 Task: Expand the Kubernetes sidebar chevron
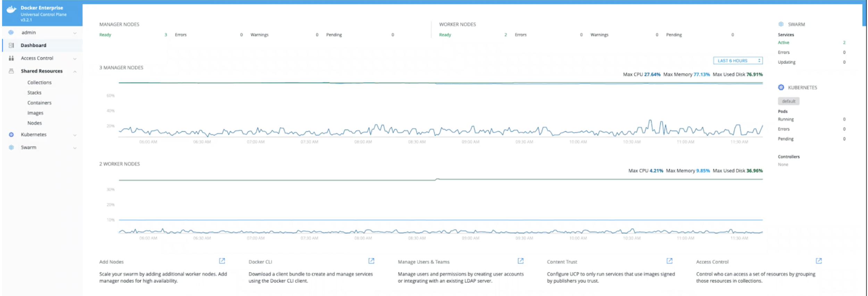(75, 135)
